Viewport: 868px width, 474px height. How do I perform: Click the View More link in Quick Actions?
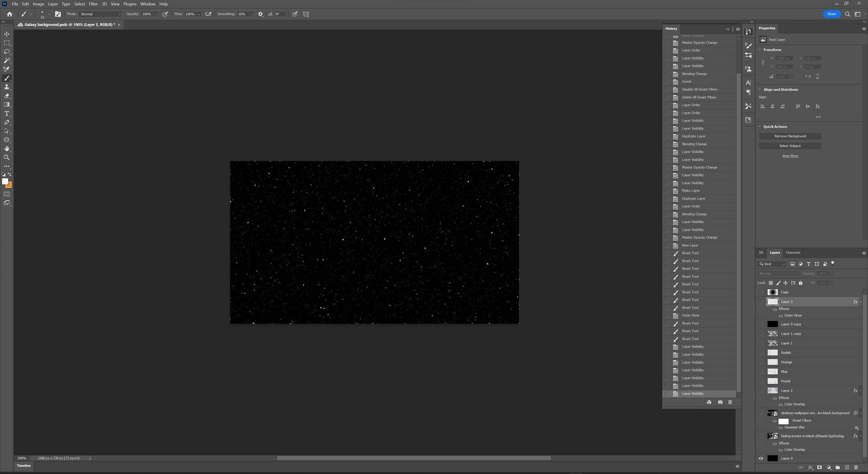790,155
